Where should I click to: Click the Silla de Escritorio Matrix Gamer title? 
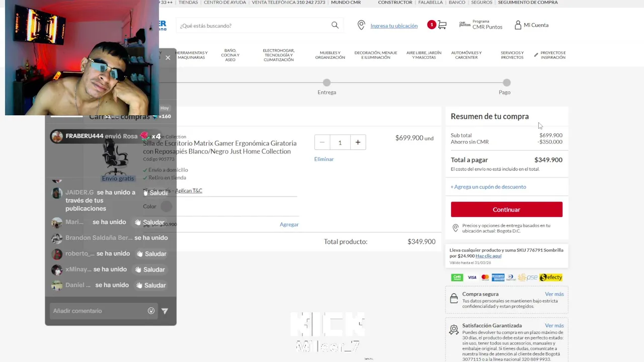coord(220,147)
